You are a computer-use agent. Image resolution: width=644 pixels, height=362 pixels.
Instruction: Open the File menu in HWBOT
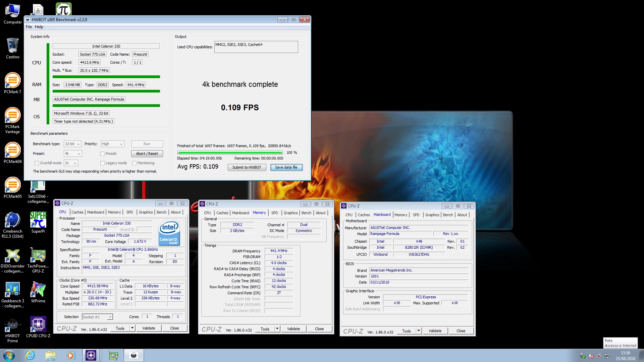tap(29, 27)
